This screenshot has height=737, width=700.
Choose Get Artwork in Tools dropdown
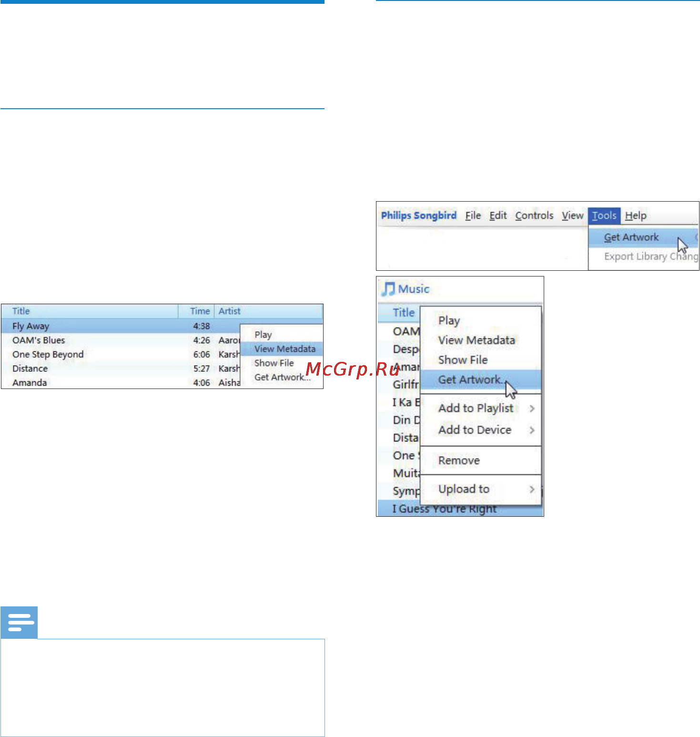[x=643, y=237]
